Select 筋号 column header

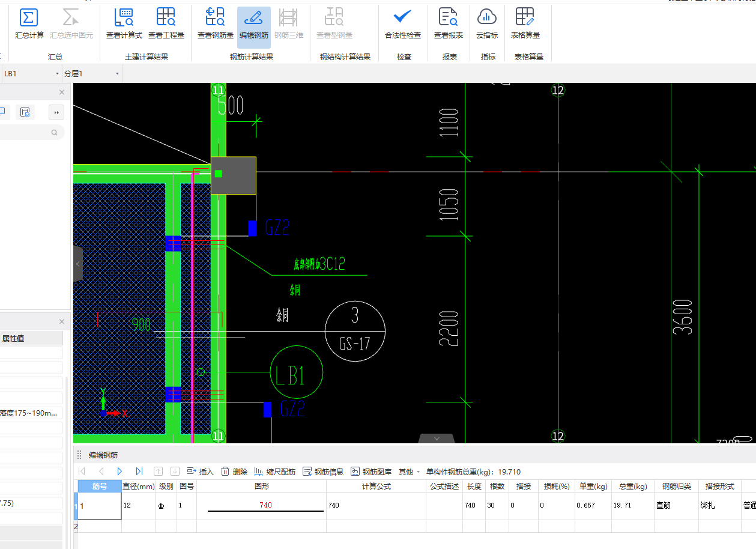100,487
